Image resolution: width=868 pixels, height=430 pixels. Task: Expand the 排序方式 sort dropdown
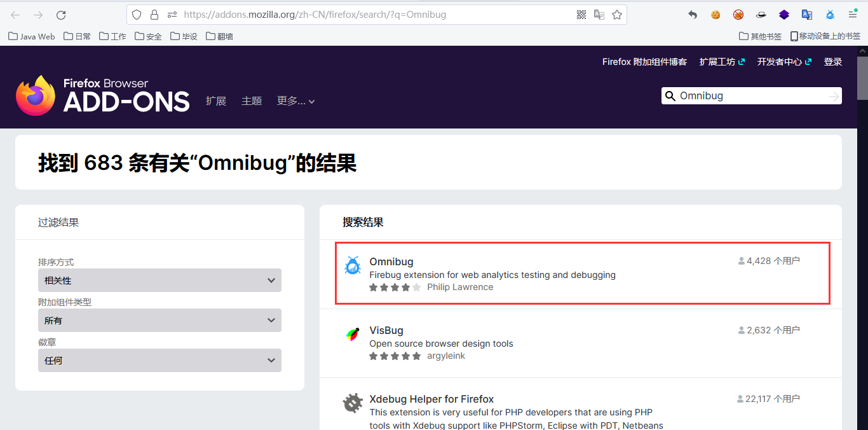pos(159,281)
